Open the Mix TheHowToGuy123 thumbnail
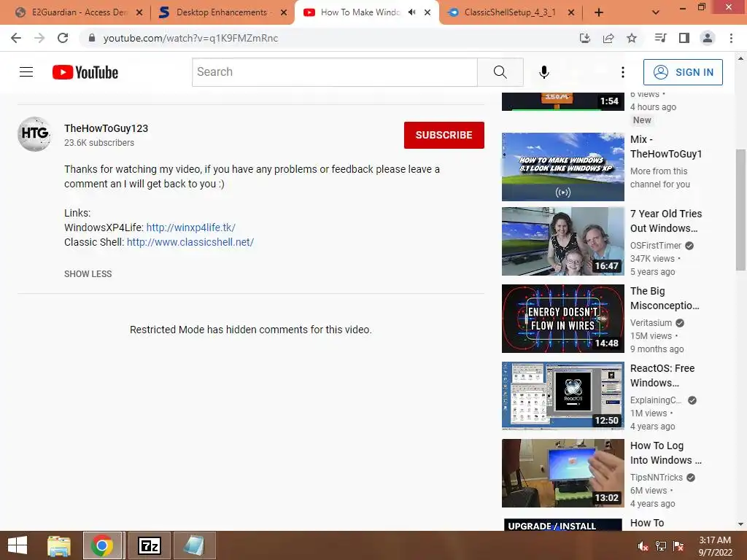This screenshot has width=747, height=560. (x=562, y=167)
